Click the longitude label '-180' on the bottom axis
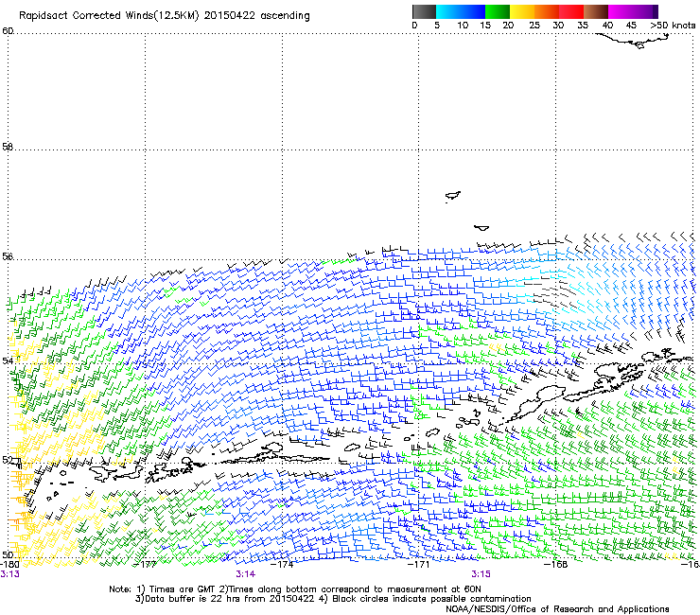Screen dimensions: 700x615 point(9,565)
